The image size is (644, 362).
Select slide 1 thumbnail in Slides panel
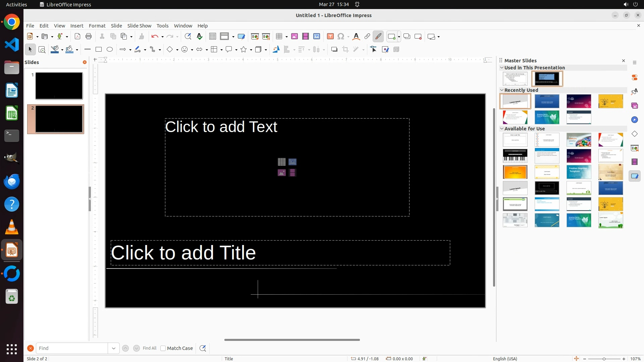tap(59, 86)
